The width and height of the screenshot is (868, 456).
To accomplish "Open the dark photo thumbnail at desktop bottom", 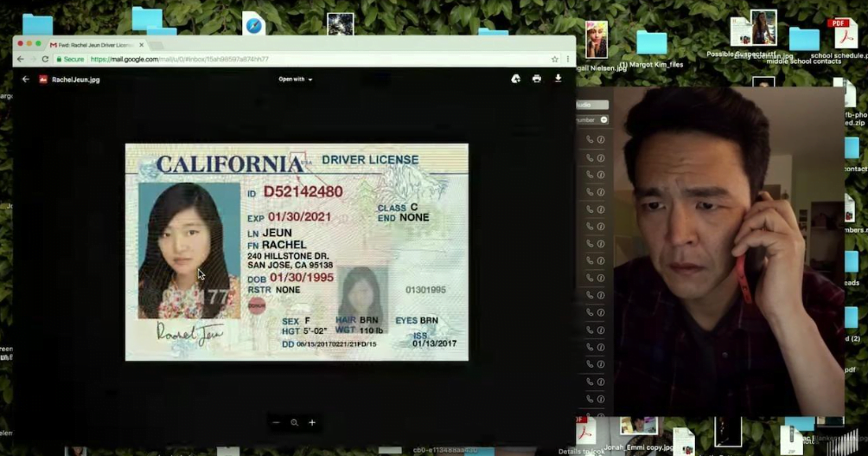I will point(727,432).
